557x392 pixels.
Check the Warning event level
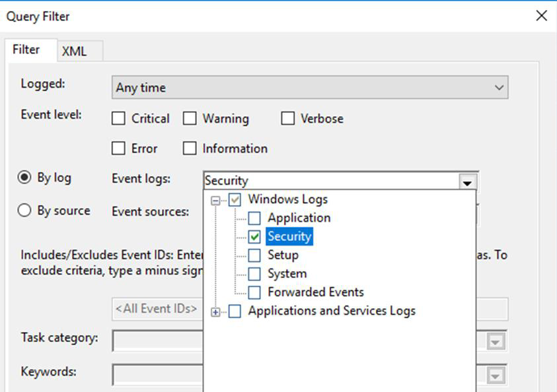pyautogui.click(x=191, y=118)
